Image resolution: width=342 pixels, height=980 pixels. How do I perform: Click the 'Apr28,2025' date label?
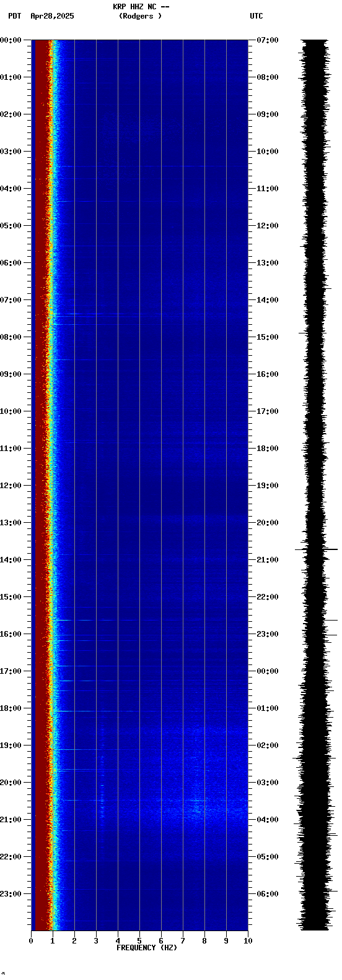pyautogui.click(x=52, y=16)
